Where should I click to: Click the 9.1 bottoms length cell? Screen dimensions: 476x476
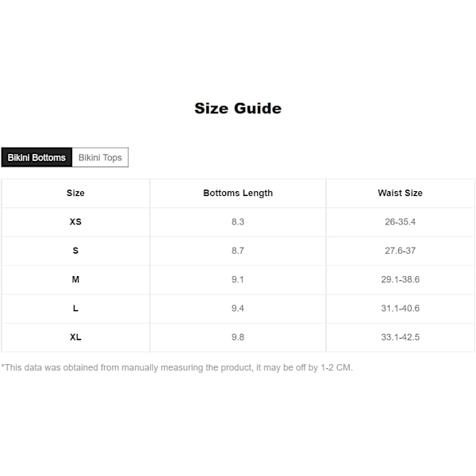pos(238,279)
